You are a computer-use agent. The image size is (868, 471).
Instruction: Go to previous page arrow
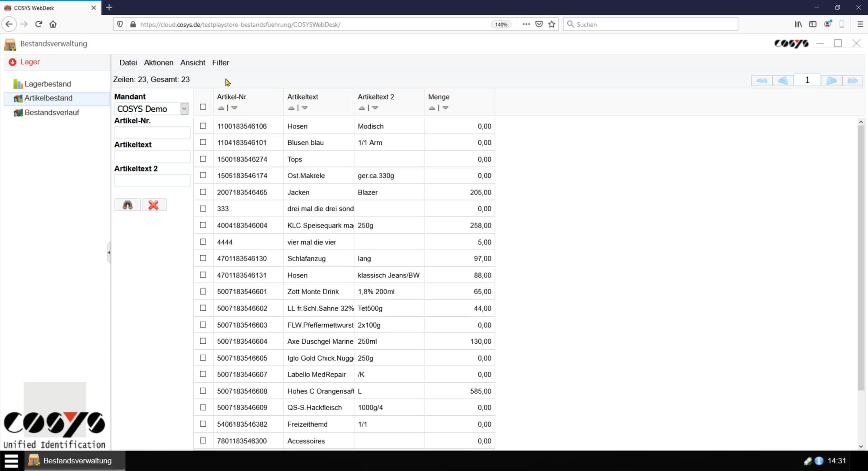pyautogui.click(x=783, y=81)
